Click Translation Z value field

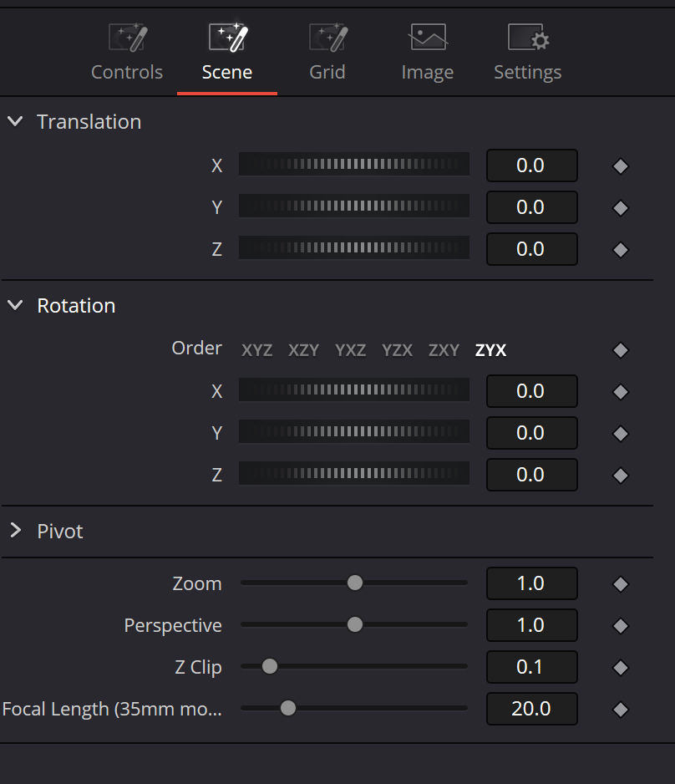531,249
